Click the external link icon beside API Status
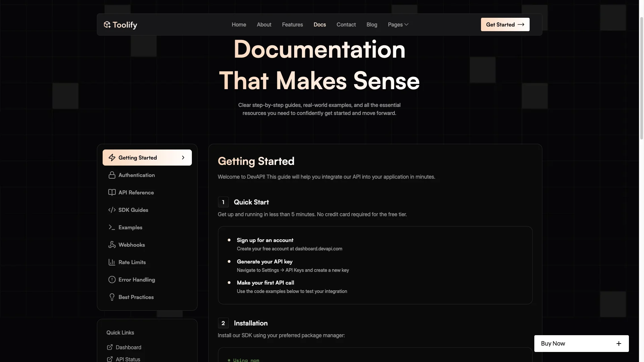Screen dimensions: 644x362 point(110,359)
